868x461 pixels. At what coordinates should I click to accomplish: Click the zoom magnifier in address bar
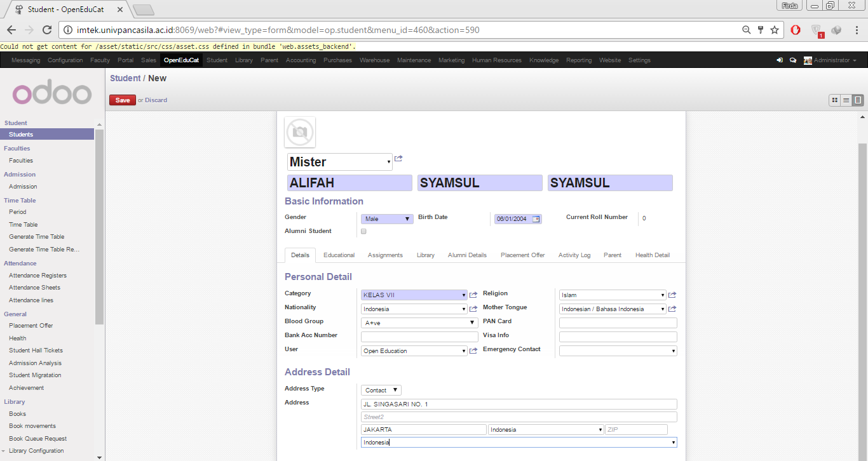(x=747, y=30)
